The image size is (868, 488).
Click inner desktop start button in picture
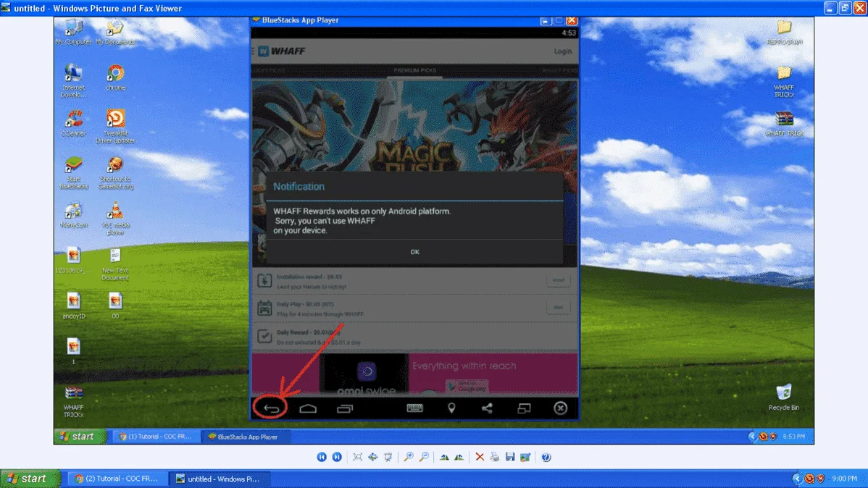coord(80,437)
